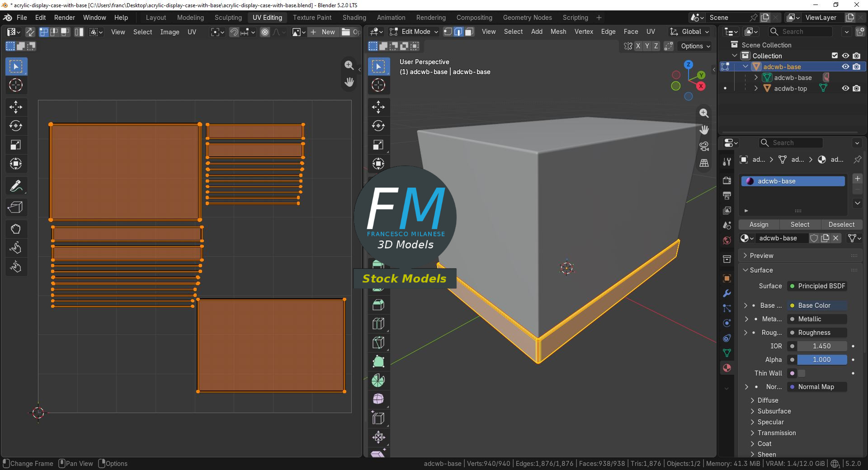Select the Loop Cut tool in 3D viewport
This screenshot has width=868, height=470.
(x=378, y=324)
